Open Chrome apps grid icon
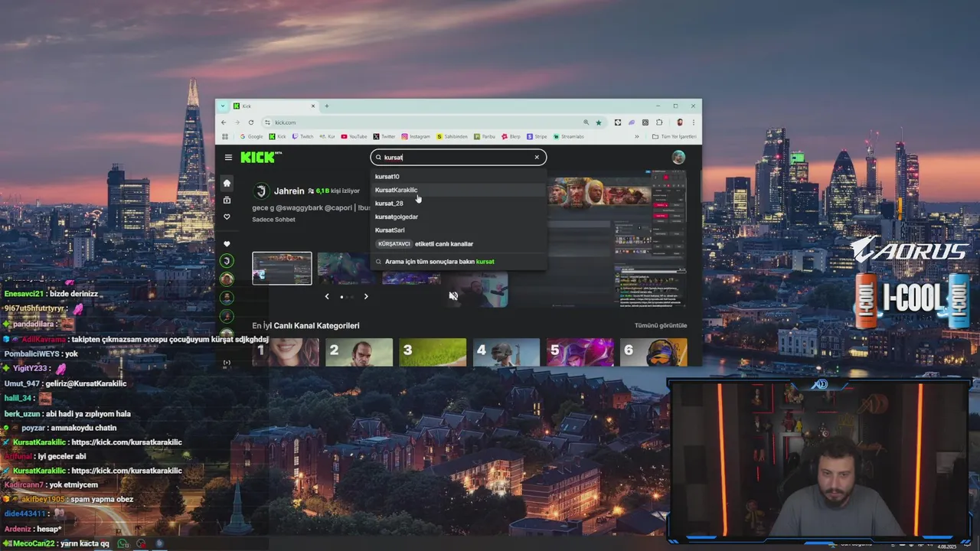This screenshot has height=551, width=980. coord(225,136)
